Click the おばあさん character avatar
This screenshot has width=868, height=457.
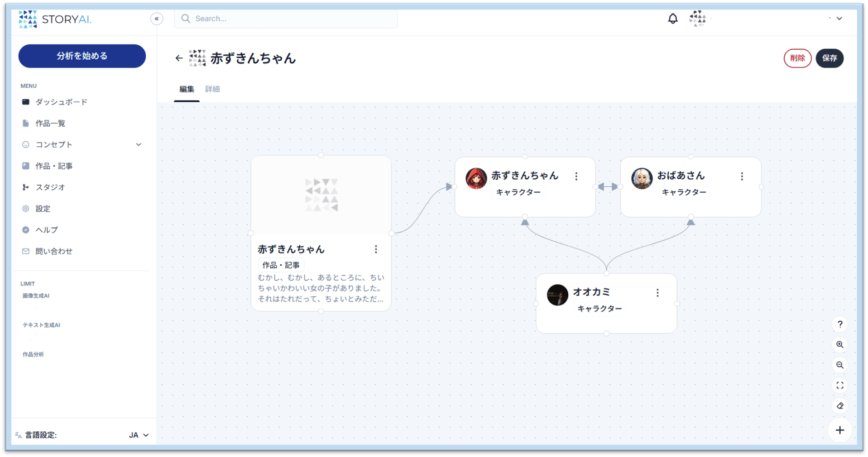click(x=642, y=178)
